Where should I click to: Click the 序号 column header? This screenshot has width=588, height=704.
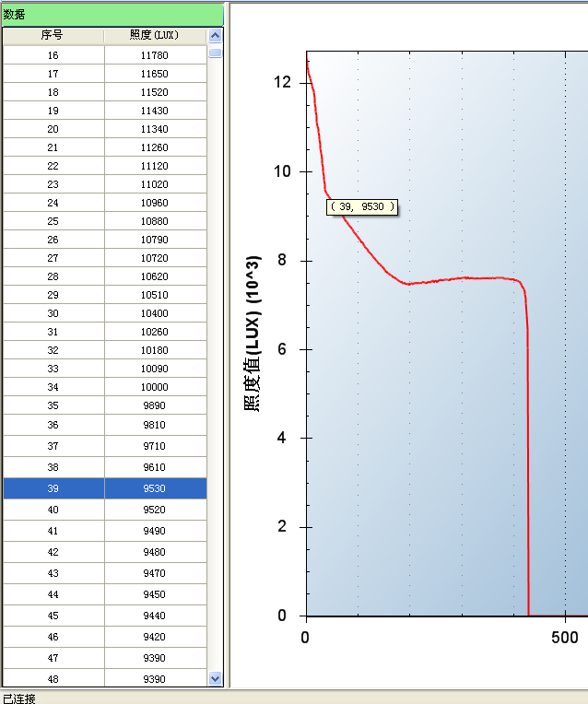[x=53, y=35]
